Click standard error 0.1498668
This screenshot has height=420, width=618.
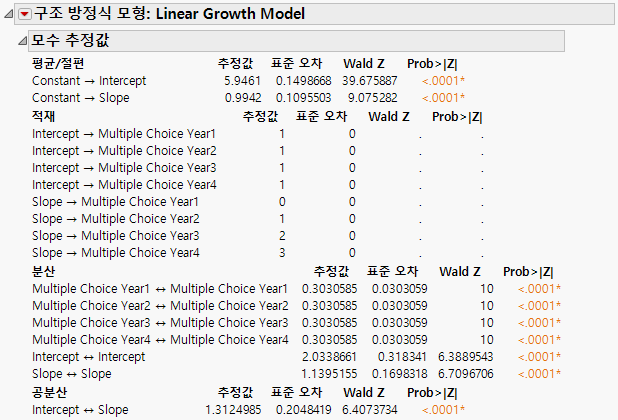303,81
